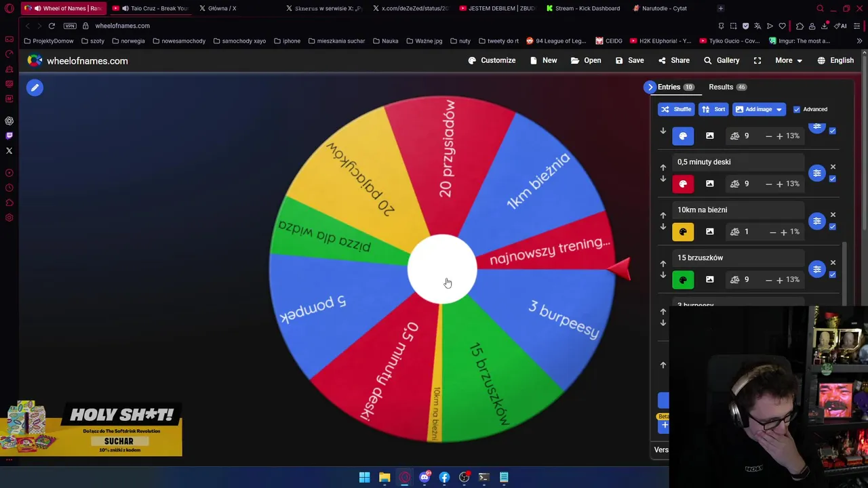Add image to the top blue entry

pyautogui.click(x=709, y=136)
